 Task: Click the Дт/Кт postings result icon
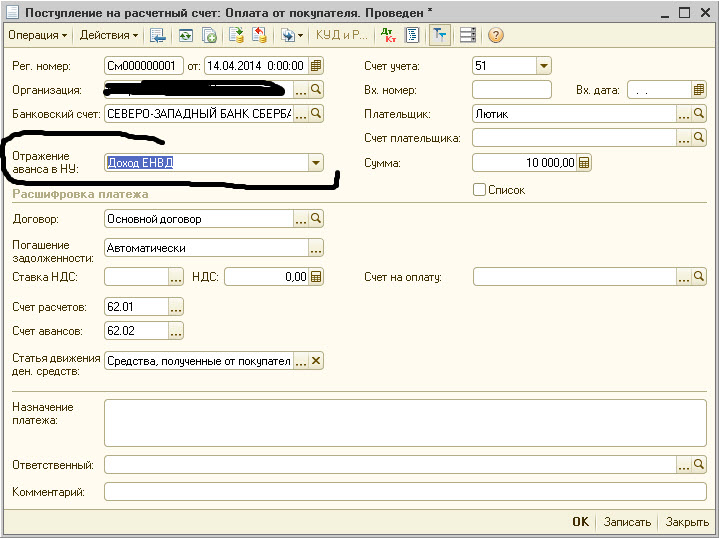(x=388, y=36)
